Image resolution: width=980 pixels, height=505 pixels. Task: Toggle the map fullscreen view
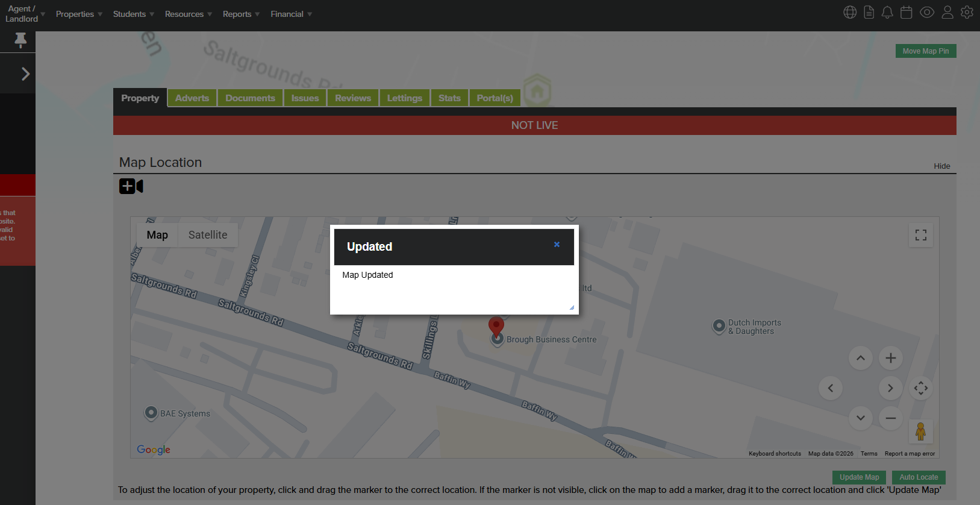(920, 235)
